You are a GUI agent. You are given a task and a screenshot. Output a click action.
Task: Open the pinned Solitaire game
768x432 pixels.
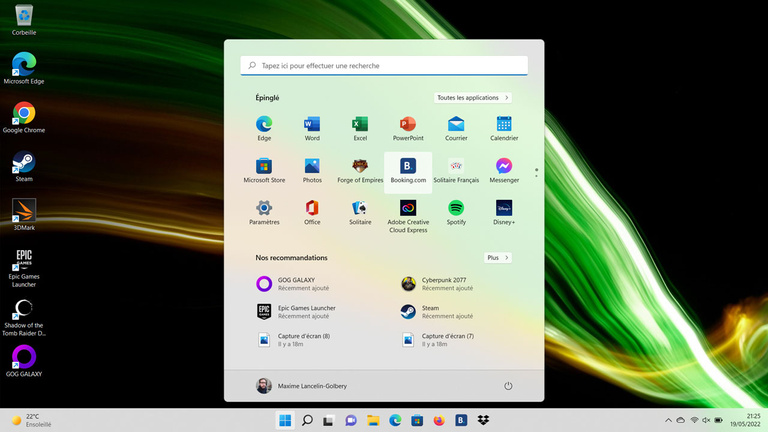(x=360, y=213)
